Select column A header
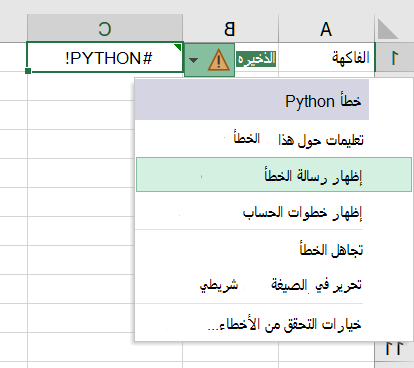 (x=326, y=29)
